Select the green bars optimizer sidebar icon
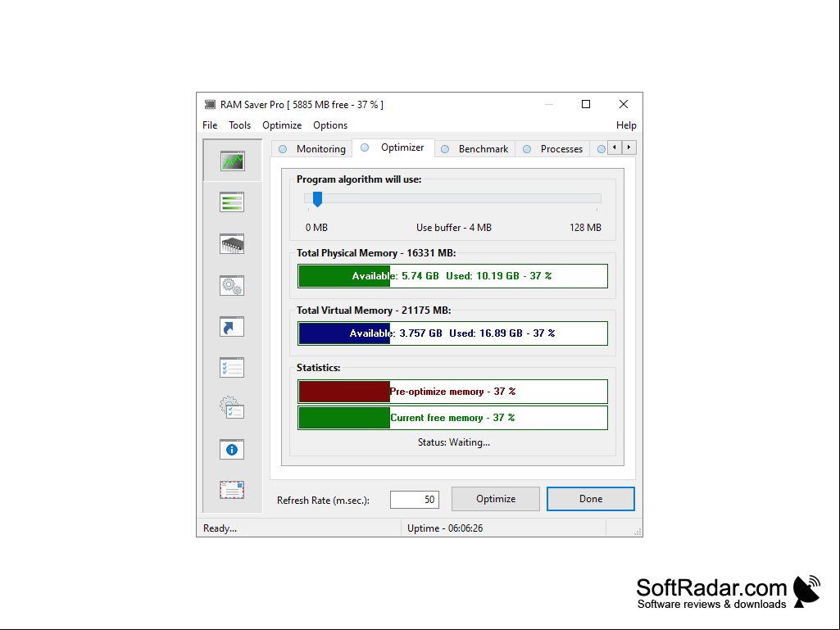 (x=232, y=202)
